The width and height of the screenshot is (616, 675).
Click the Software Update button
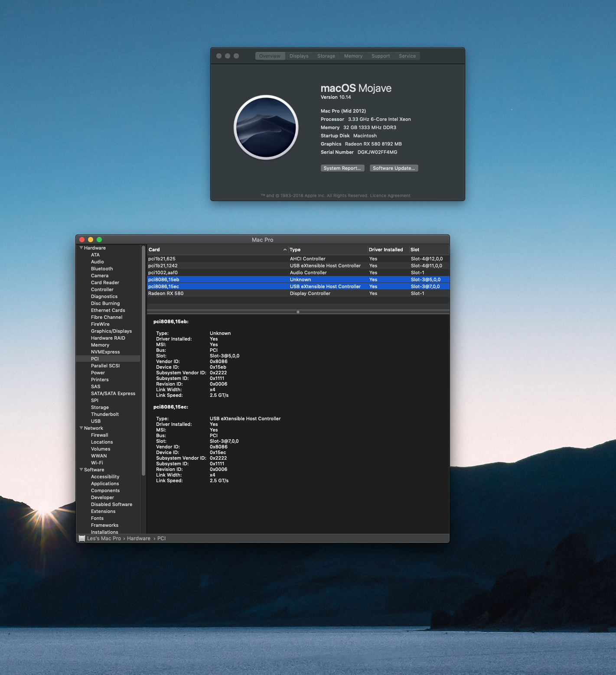pyautogui.click(x=394, y=168)
